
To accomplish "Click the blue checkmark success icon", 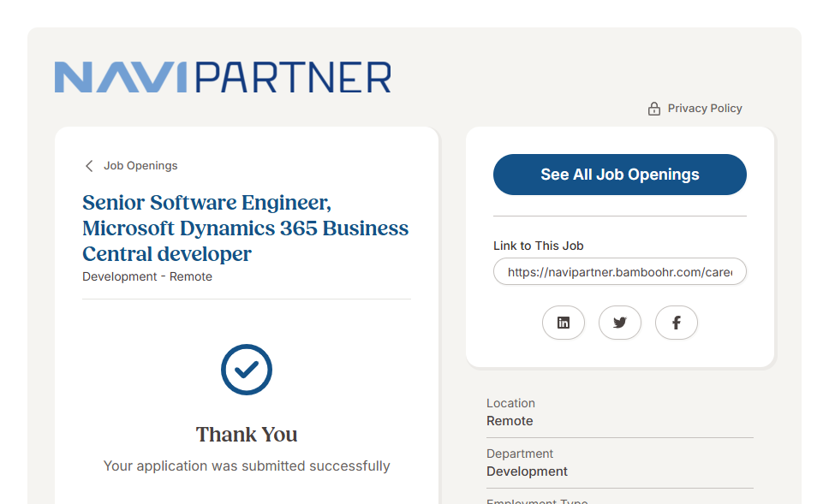I will 247,370.
